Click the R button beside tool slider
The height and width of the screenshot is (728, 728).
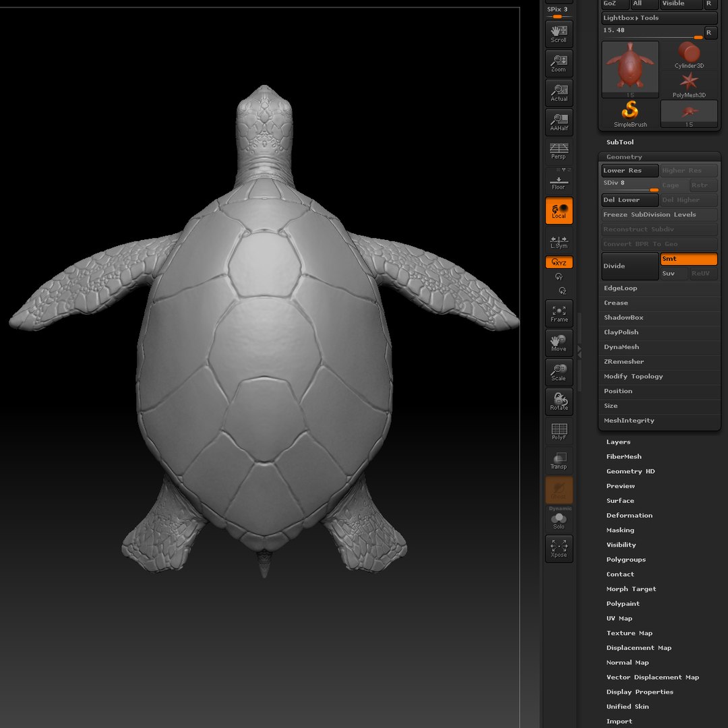coord(710,33)
